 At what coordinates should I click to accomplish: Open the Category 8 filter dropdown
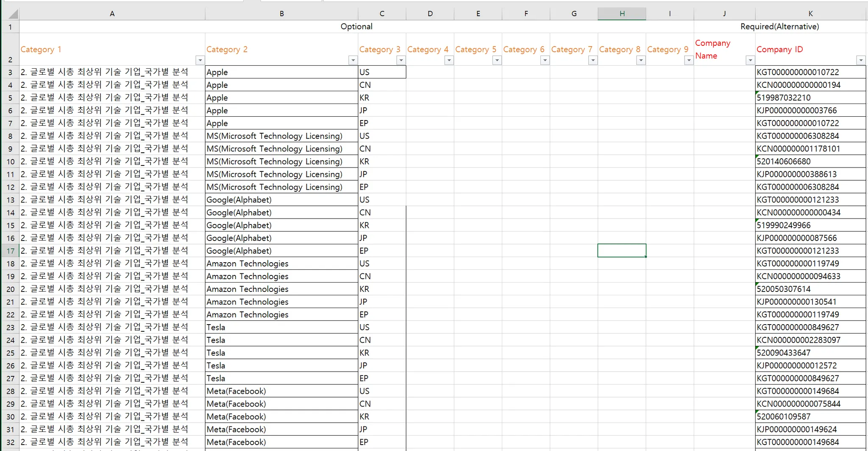pyautogui.click(x=641, y=60)
